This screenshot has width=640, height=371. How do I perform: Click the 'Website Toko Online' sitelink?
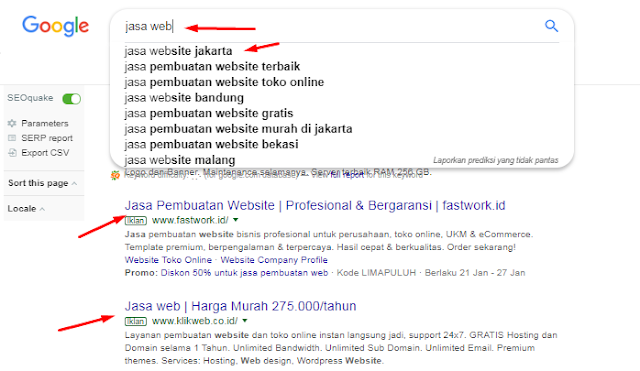168,260
